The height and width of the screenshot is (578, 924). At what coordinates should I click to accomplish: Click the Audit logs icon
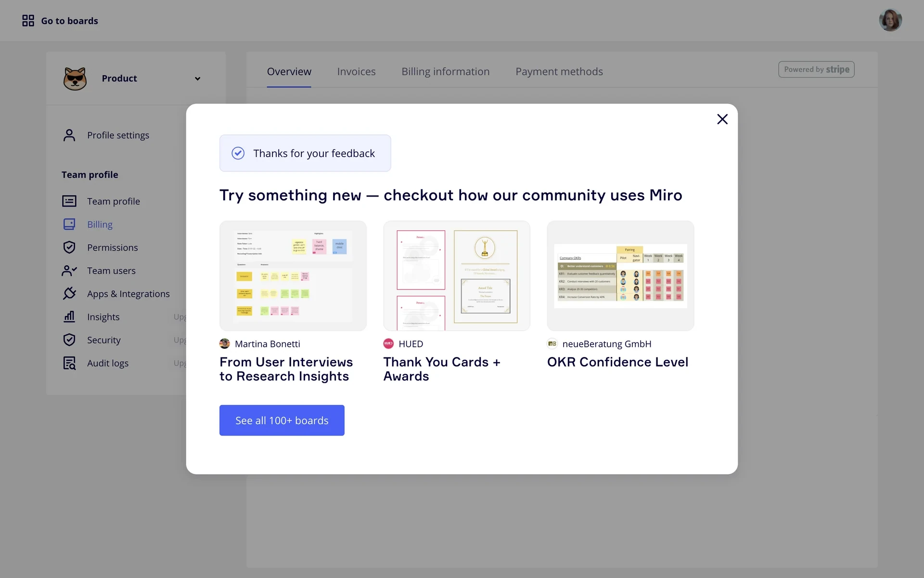(69, 363)
